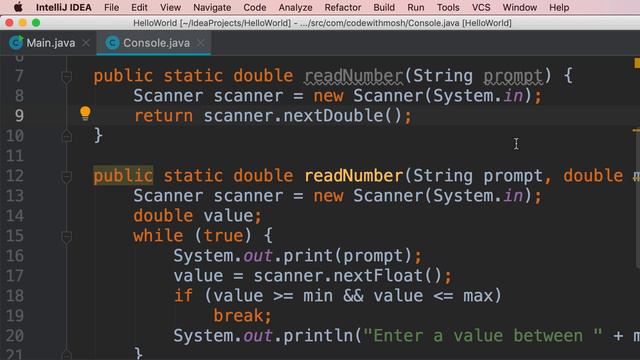Switch to the Main.java tab
The width and height of the screenshot is (640, 360).
tap(50, 43)
